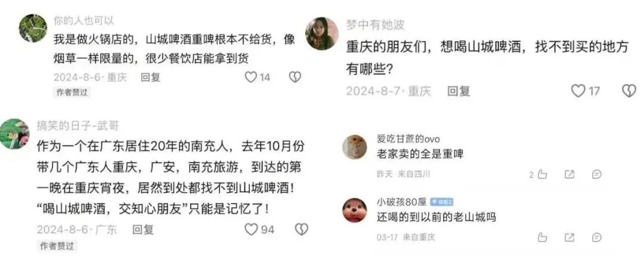Dislike the hotpot shop owner's comment
The height and width of the screenshot is (256, 644).
coord(295,77)
